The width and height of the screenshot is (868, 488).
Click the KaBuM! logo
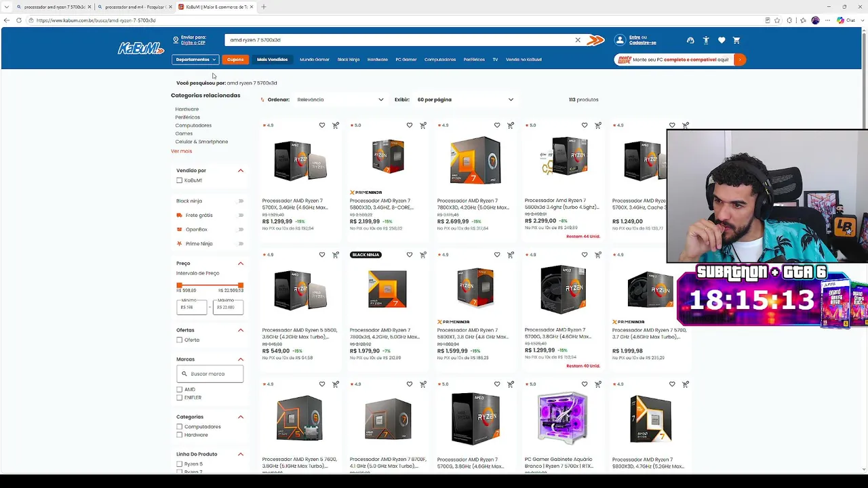141,47
